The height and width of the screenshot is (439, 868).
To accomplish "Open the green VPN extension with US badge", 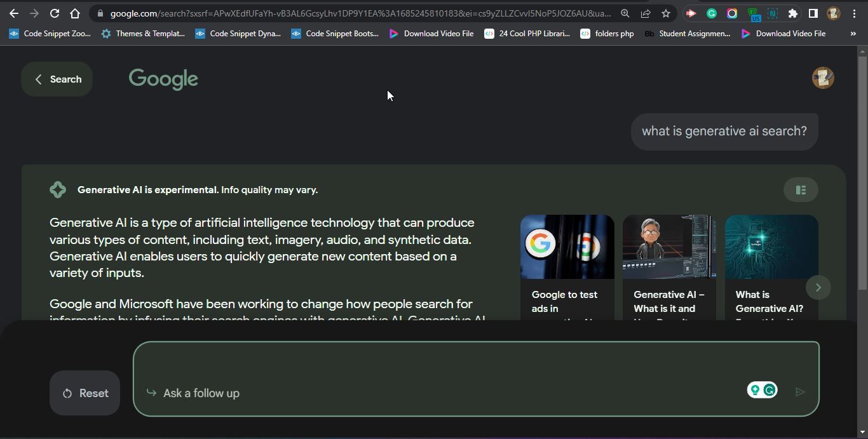I will click(x=753, y=14).
